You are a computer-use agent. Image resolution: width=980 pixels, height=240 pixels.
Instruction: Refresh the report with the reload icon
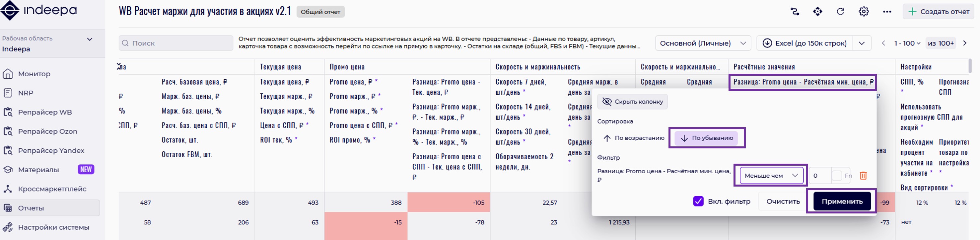(840, 11)
